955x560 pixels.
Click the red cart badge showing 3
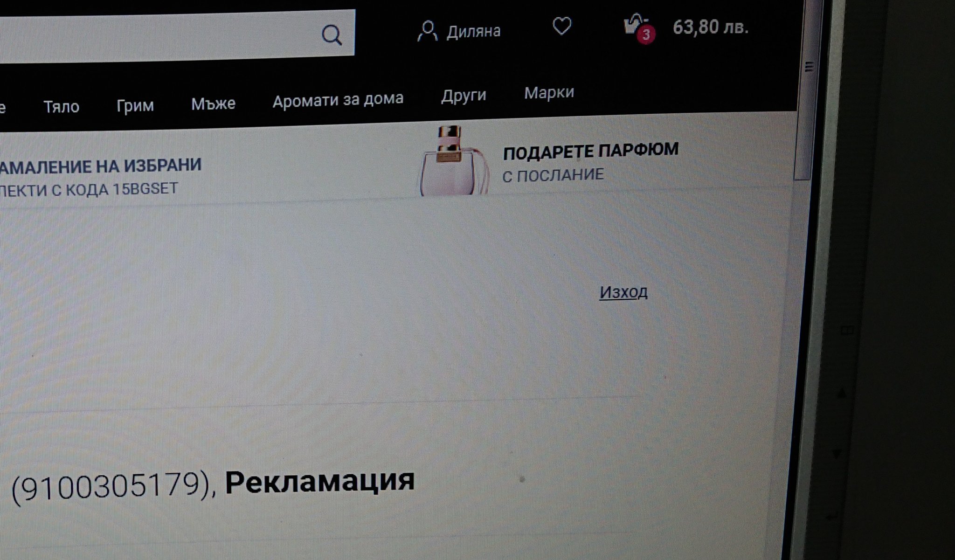646,35
